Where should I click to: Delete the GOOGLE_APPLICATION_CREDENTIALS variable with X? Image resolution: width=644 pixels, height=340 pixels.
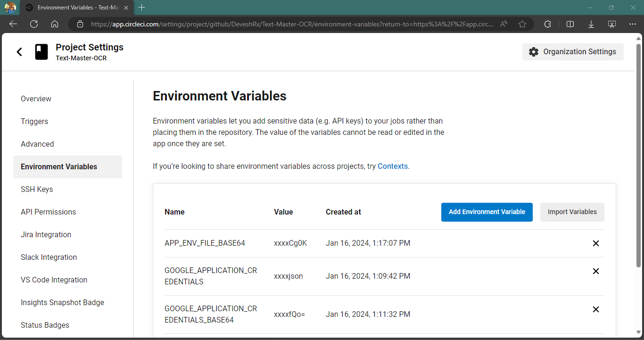click(x=596, y=271)
